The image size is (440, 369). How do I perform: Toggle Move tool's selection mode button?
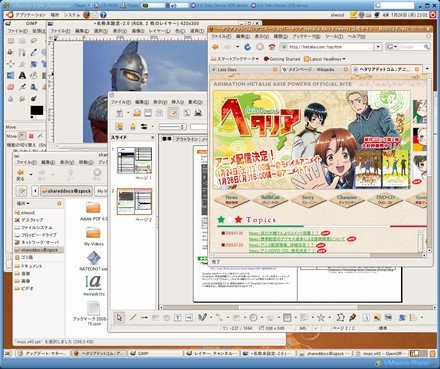31,136
